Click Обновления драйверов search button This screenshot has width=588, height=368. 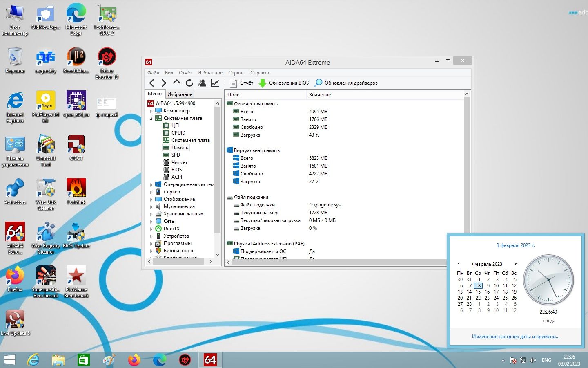tap(346, 83)
